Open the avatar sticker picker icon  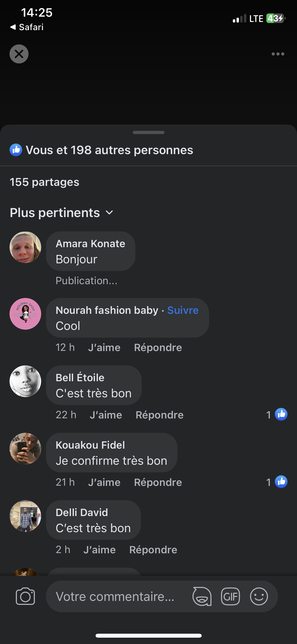point(202,596)
